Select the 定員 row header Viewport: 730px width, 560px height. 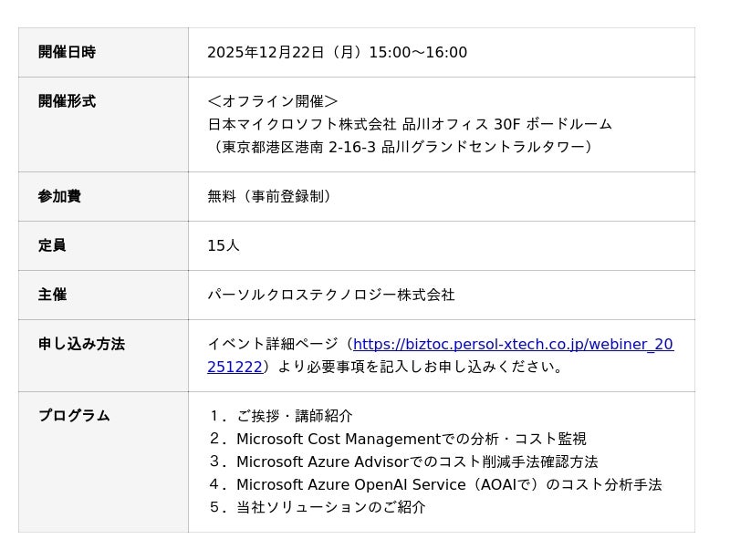click(52, 246)
